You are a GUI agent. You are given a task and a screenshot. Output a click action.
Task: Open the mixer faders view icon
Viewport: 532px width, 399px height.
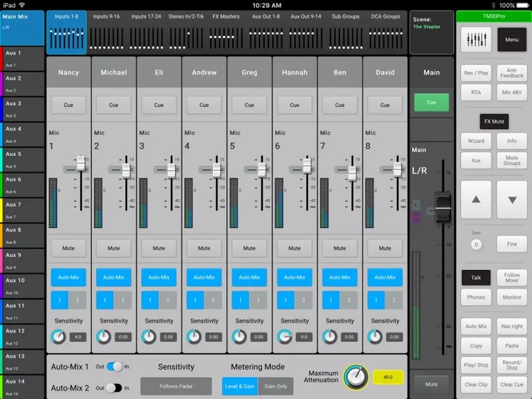coord(475,40)
